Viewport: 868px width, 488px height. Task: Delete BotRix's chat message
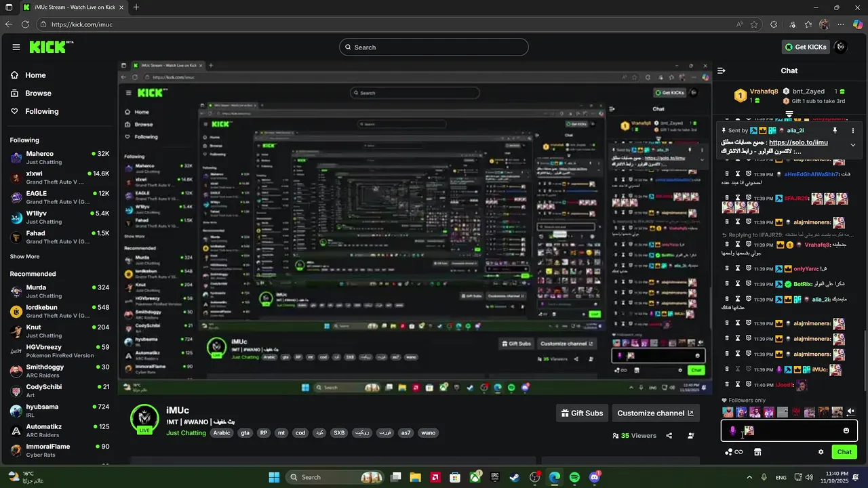(727, 284)
